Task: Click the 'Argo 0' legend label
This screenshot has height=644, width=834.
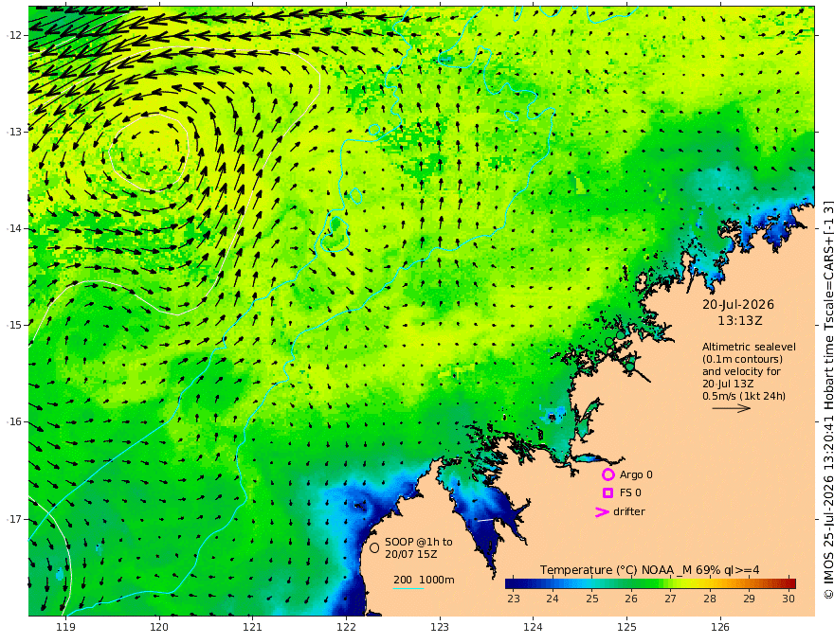Action: point(636,475)
